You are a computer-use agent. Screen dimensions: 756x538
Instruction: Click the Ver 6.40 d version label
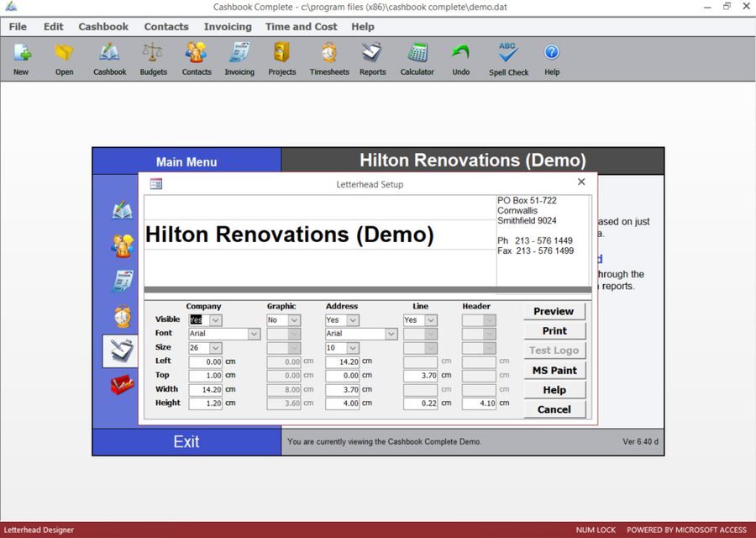click(640, 441)
